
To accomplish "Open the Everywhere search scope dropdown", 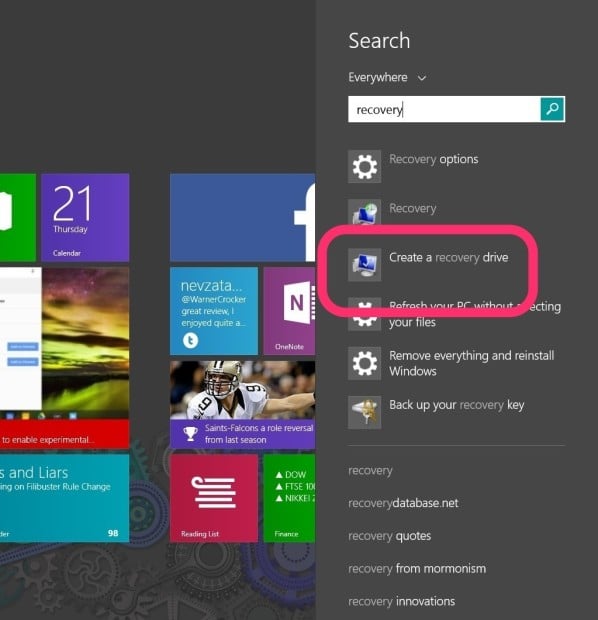I will point(387,78).
